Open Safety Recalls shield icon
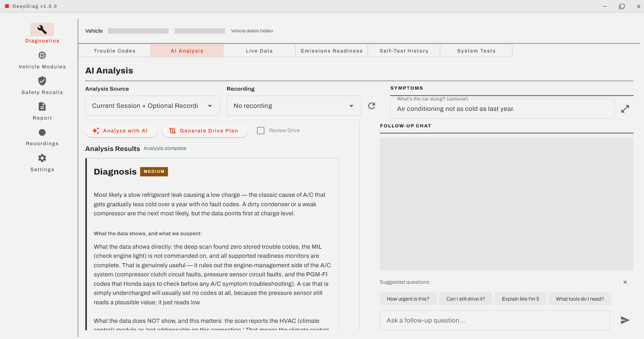Image resolution: width=644 pixels, height=339 pixels. pyautogui.click(x=42, y=81)
